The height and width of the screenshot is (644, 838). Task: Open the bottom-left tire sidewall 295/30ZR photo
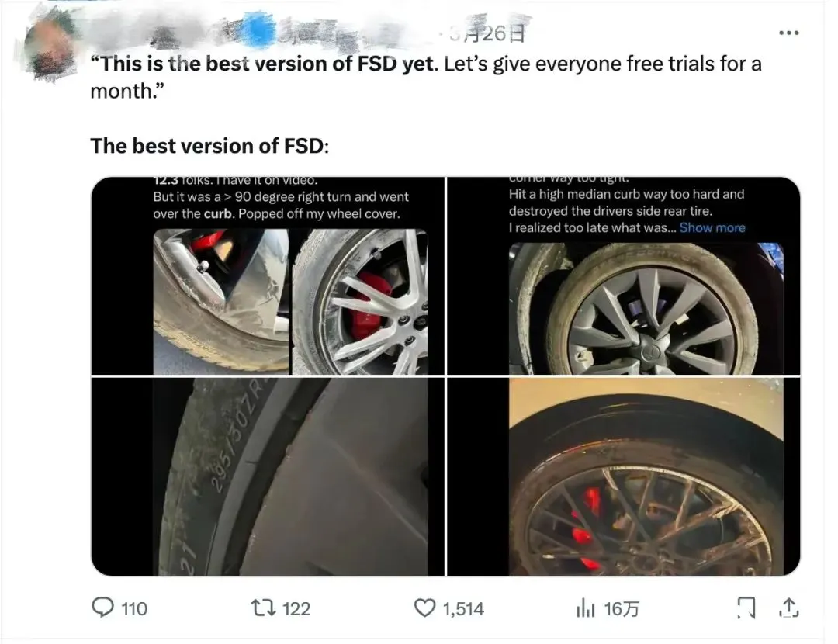pyautogui.click(x=268, y=476)
